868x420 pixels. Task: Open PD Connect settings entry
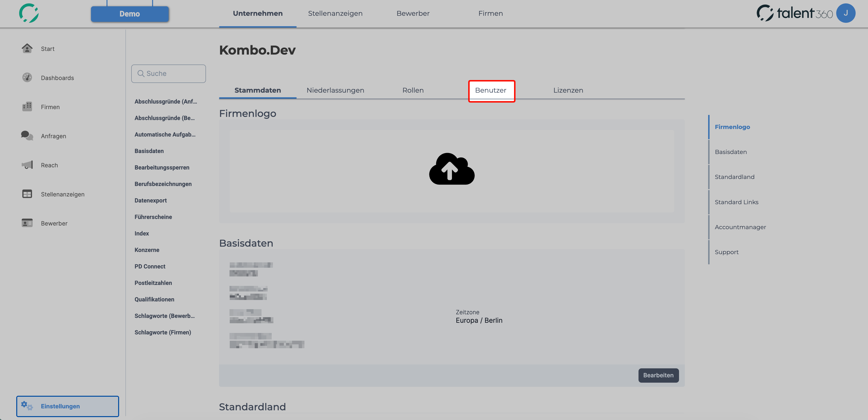click(150, 267)
